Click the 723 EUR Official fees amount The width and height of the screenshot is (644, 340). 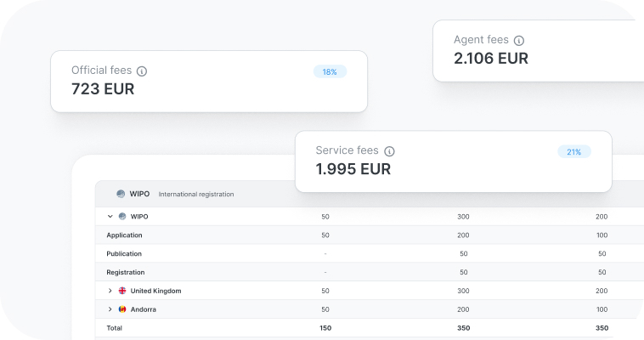(103, 89)
